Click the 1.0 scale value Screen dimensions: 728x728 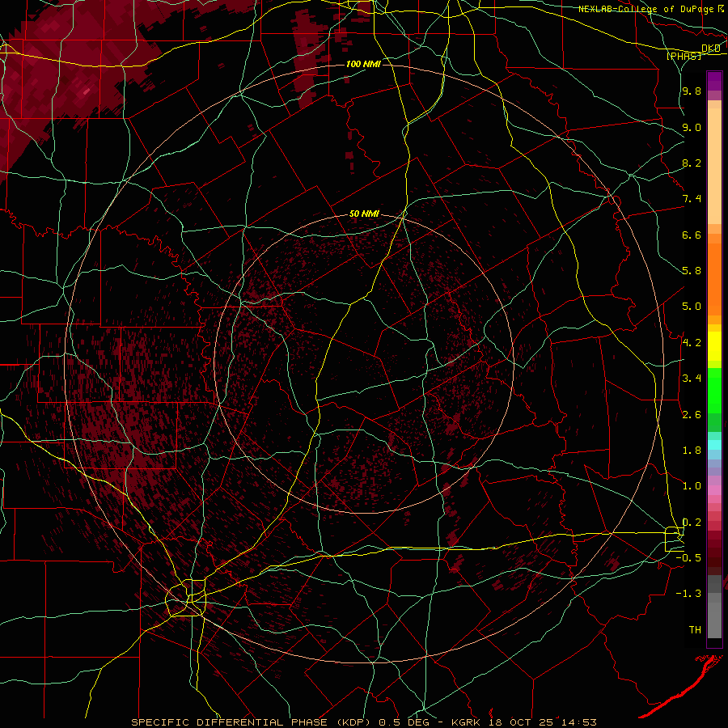692,486
